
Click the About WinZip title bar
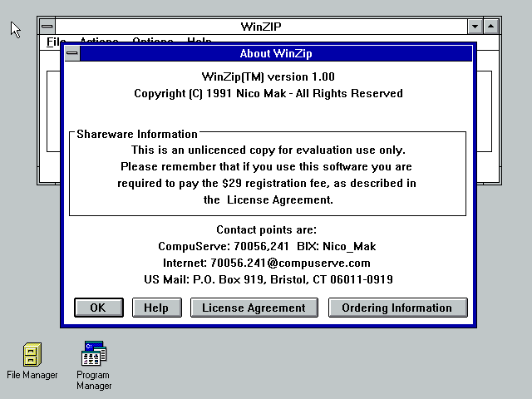(x=276, y=53)
